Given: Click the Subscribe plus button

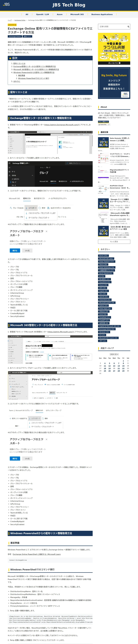Looking at the screenshot, I should tap(102, 125).
